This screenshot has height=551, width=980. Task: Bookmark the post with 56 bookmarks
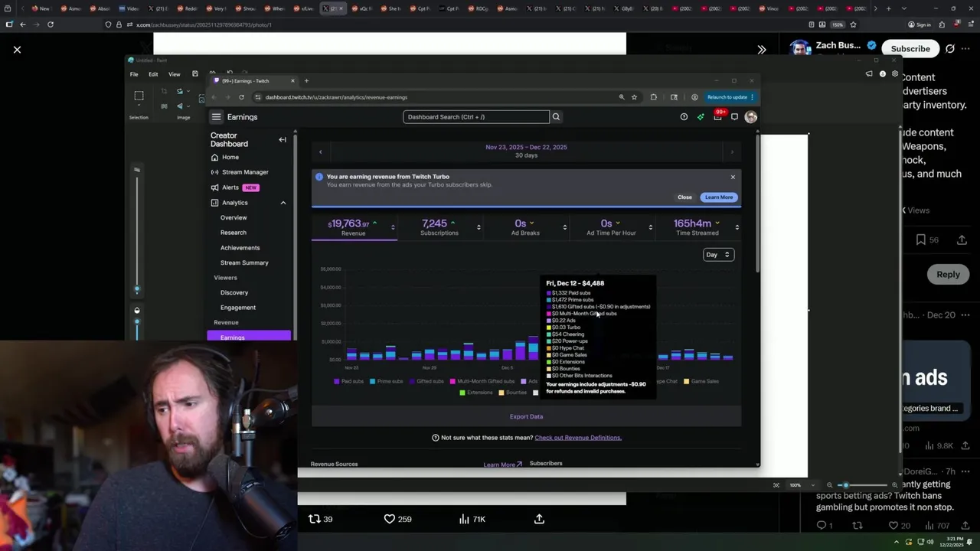pyautogui.click(x=927, y=240)
